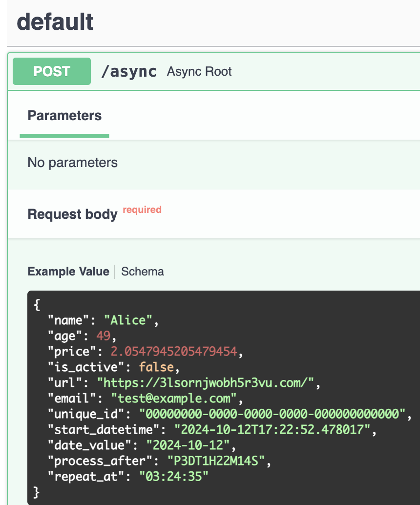
Task: Click the age value 49
Action: point(104,336)
